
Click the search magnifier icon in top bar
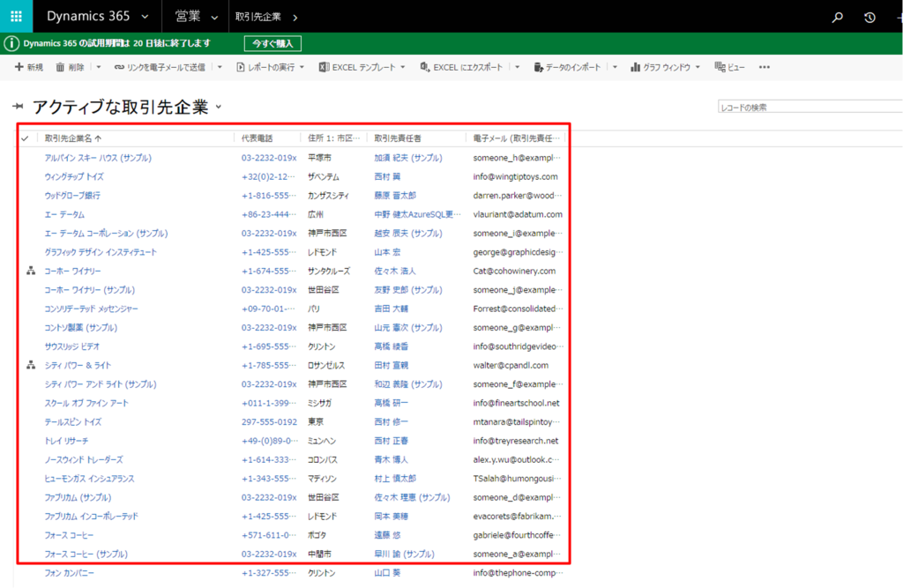pyautogui.click(x=838, y=18)
